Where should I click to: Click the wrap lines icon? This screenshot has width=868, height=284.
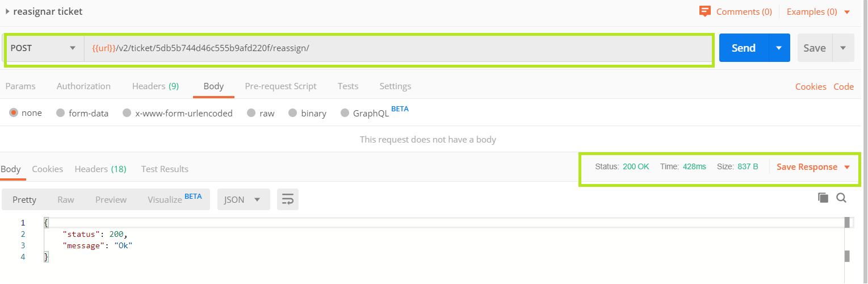pos(288,199)
